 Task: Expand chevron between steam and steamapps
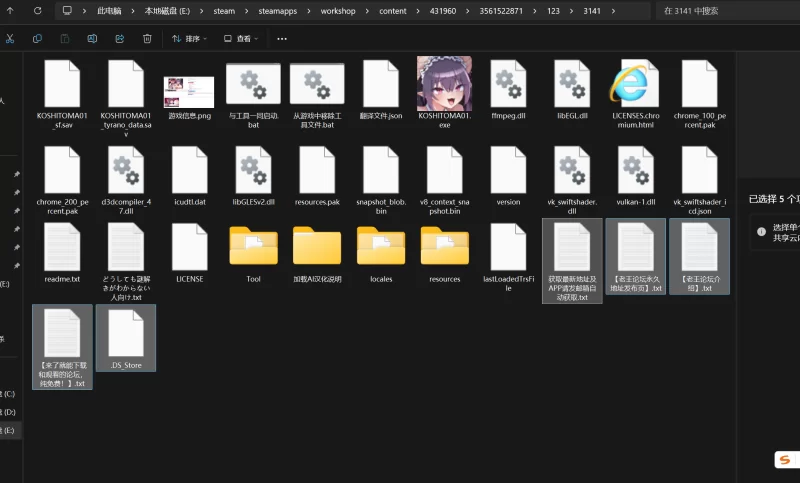pos(246,11)
